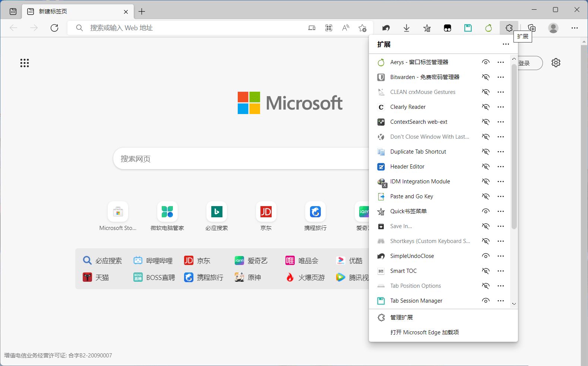
Task: Click 打开 Microsoft Edge 加载项 link
Action: coord(424,332)
